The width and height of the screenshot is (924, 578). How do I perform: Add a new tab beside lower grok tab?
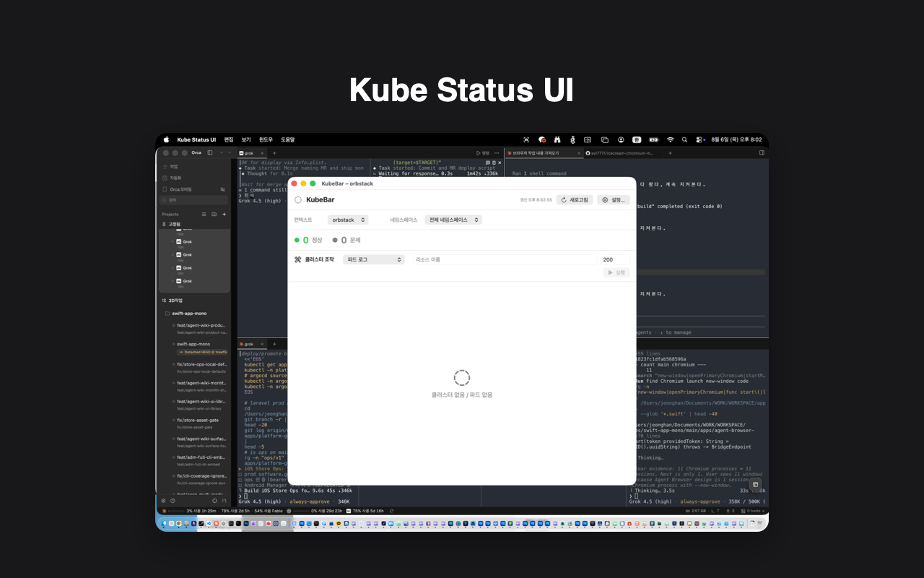(x=274, y=344)
